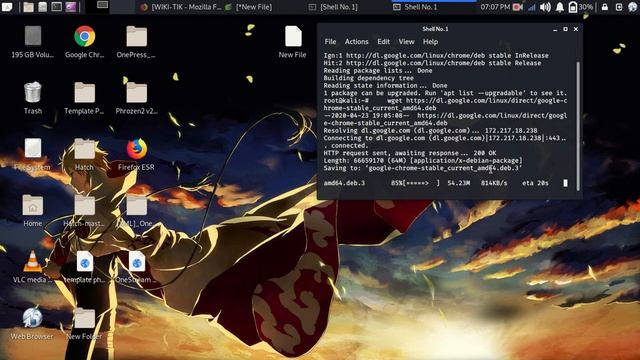This screenshot has width=640, height=360.
Task: Open the network signal tray icon
Action: (x=531, y=7)
